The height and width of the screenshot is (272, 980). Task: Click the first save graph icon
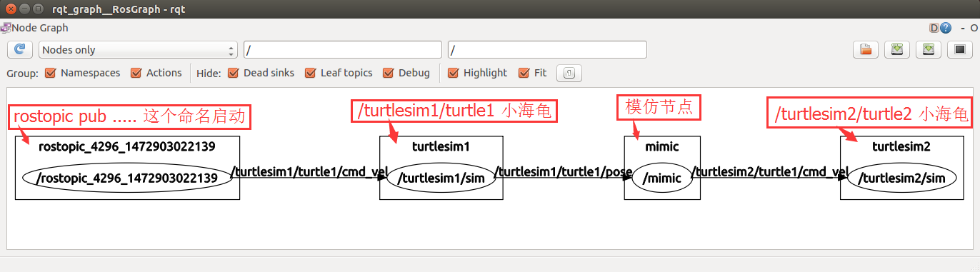tap(897, 49)
